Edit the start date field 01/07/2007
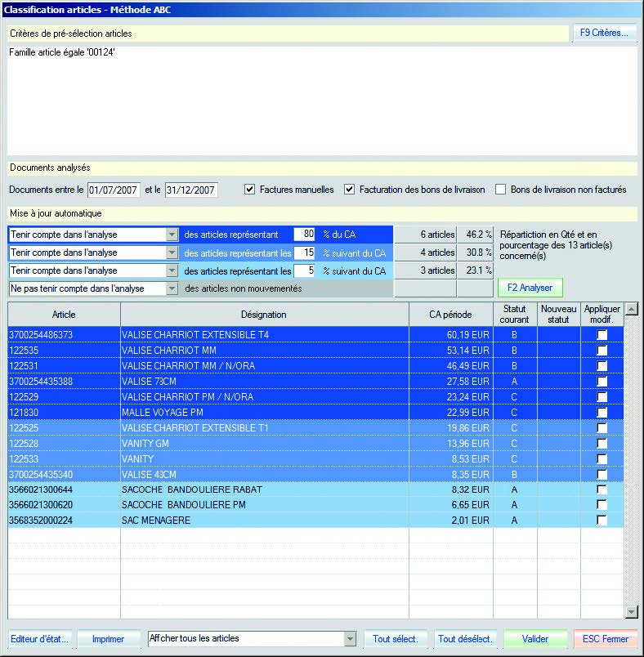644x657 pixels. pyautogui.click(x=114, y=190)
